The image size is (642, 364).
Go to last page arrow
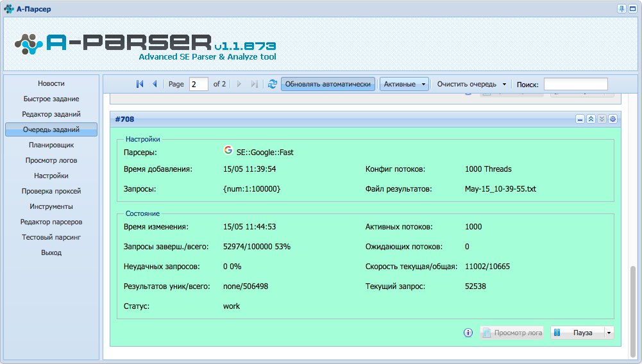254,84
